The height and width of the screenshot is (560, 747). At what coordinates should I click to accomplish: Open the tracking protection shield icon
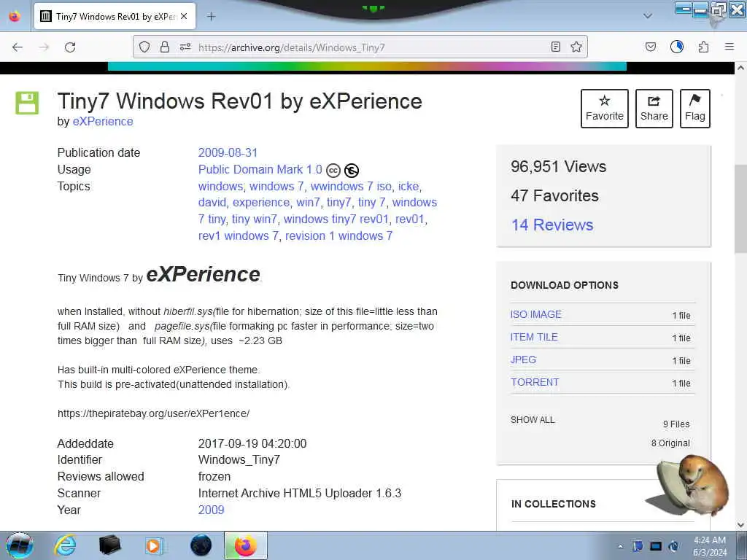[x=144, y=47]
